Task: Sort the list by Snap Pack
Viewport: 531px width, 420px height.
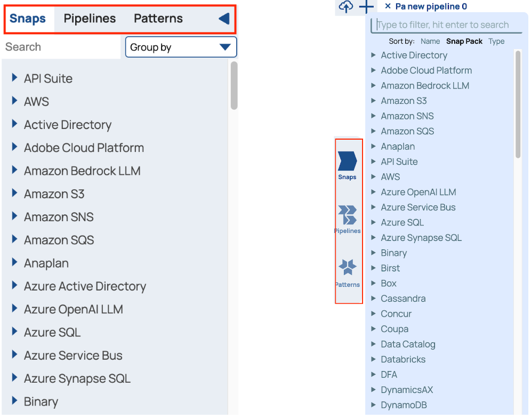Action: click(x=464, y=41)
